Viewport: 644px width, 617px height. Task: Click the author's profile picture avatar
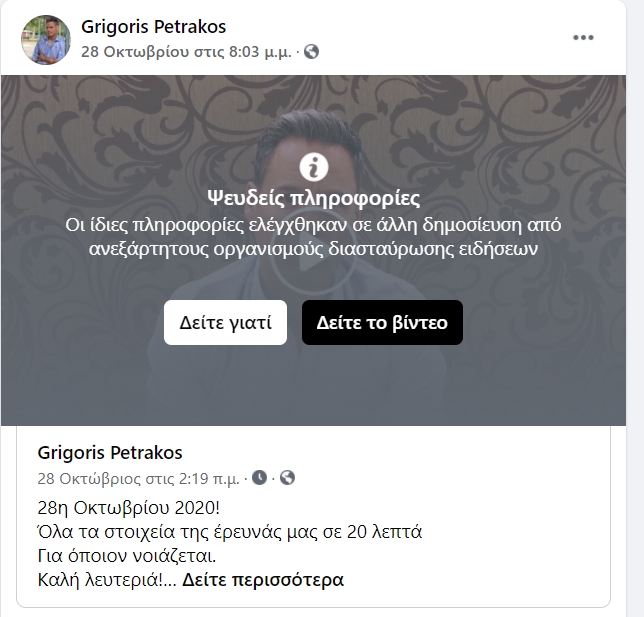46,40
